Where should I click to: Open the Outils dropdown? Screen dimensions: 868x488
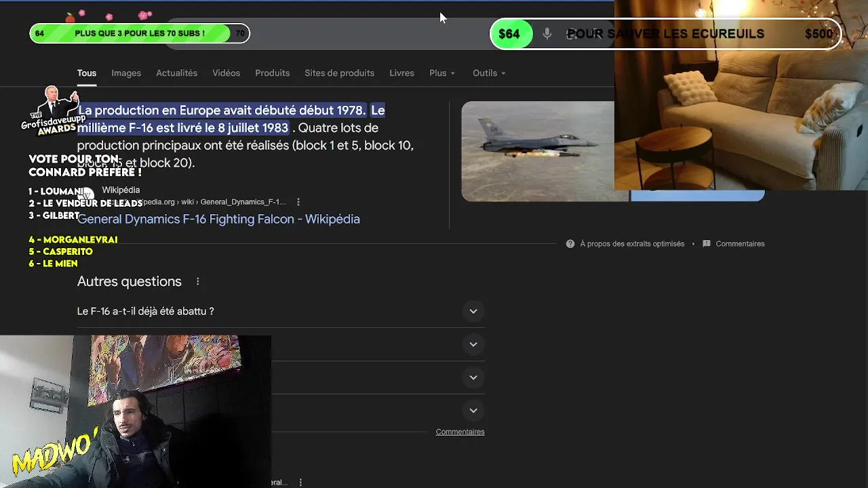[489, 73]
